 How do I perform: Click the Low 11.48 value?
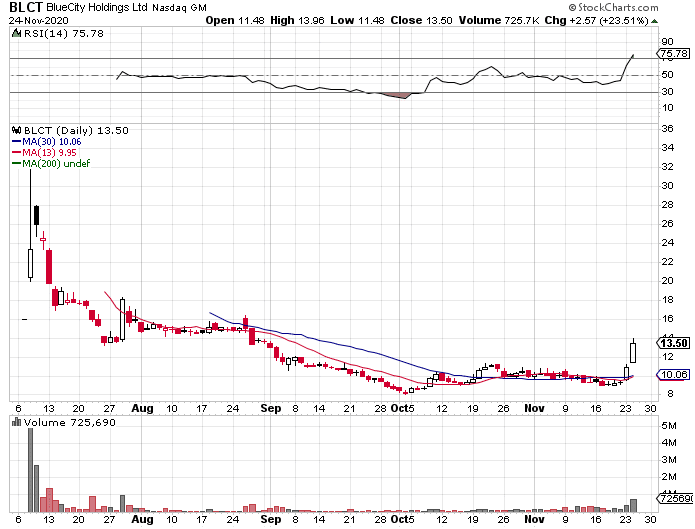coord(357,20)
